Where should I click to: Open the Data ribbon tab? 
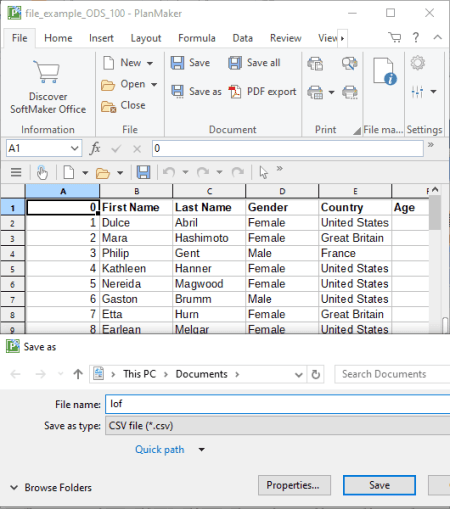tap(242, 38)
